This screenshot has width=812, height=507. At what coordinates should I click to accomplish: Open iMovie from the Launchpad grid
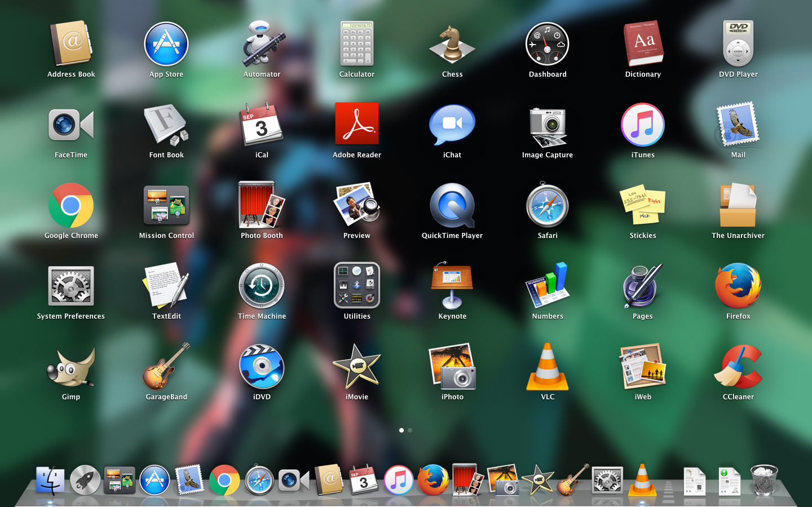click(357, 367)
